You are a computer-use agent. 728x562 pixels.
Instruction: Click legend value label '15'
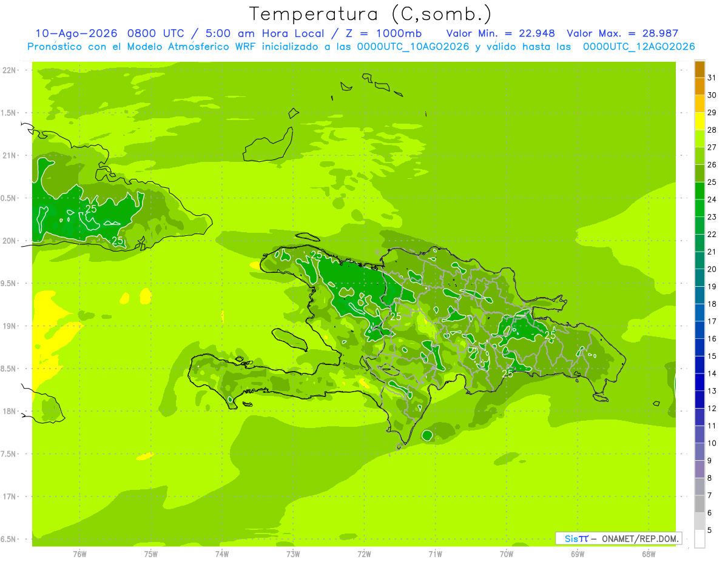point(712,356)
